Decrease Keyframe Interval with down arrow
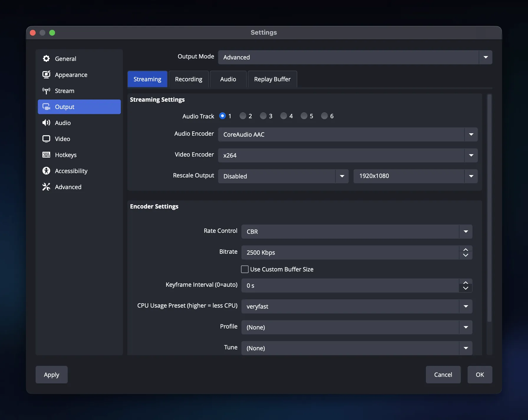The width and height of the screenshot is (528, 420). [466, 288]
